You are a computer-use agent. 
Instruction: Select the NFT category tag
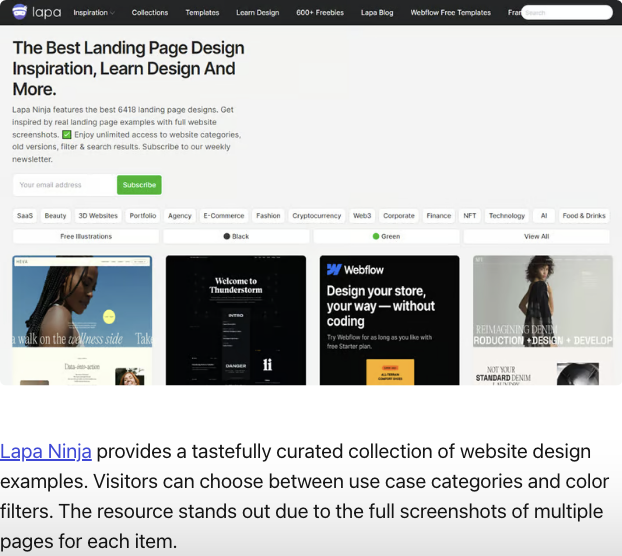470,216
